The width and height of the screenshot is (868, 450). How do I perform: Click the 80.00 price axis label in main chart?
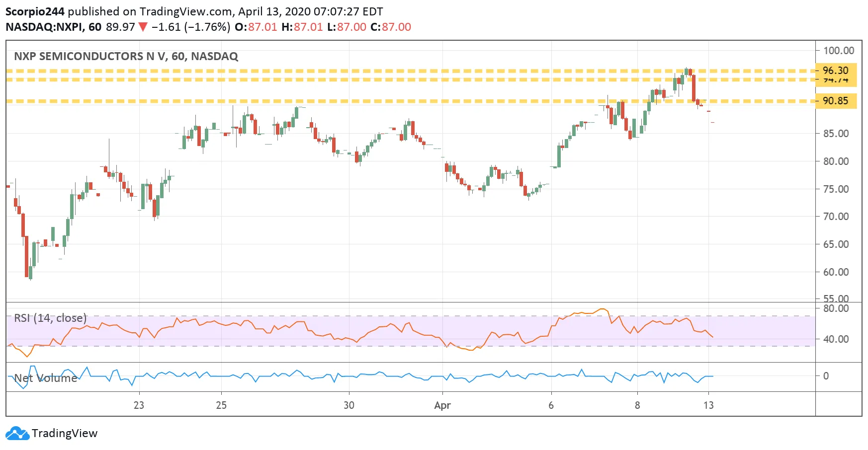click(x=836, y=161)
